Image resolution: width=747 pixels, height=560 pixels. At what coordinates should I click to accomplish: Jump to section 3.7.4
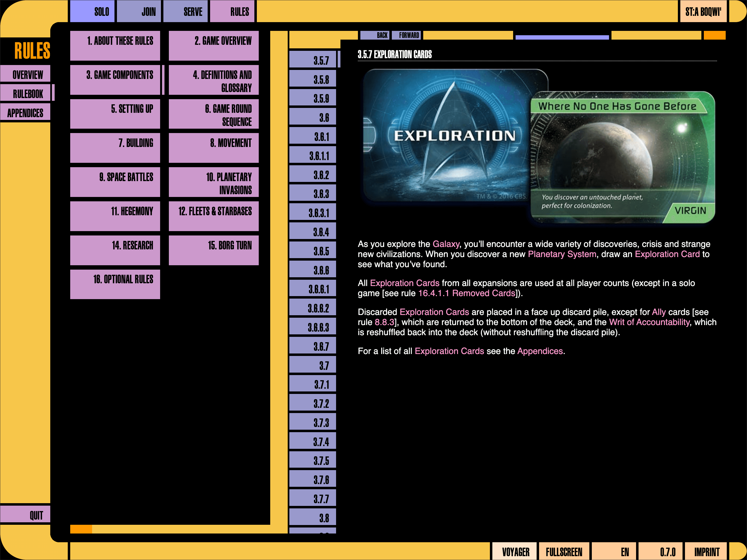(x=313, y=441)
